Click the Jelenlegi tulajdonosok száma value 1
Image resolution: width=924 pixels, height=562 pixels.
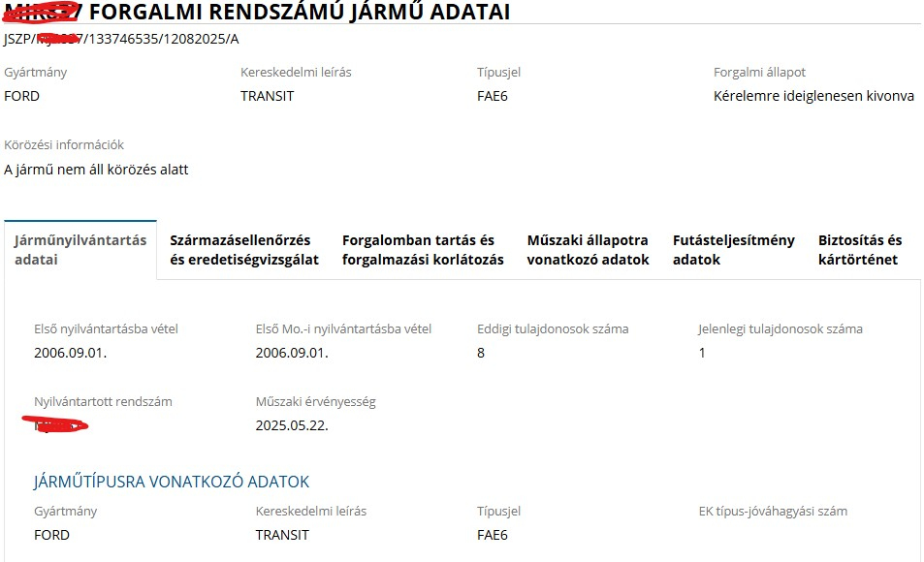tap(702, 353)
